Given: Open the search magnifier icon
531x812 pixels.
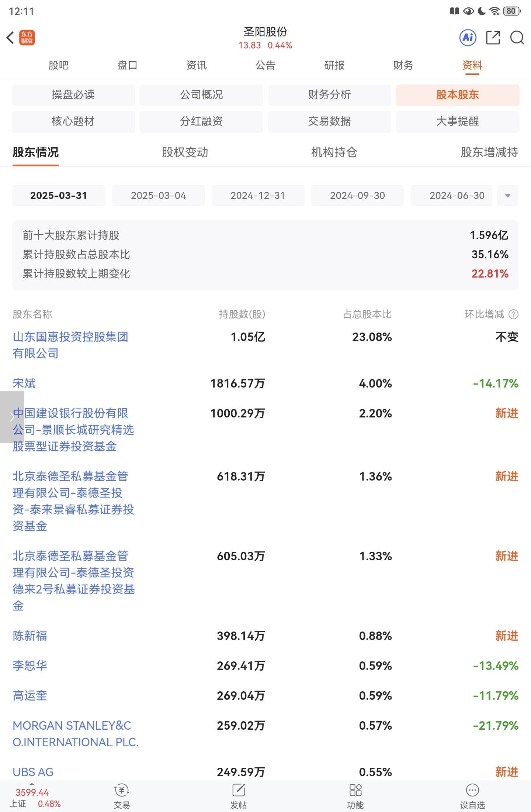Looking at the screenshot, I should tap(517, 38).
